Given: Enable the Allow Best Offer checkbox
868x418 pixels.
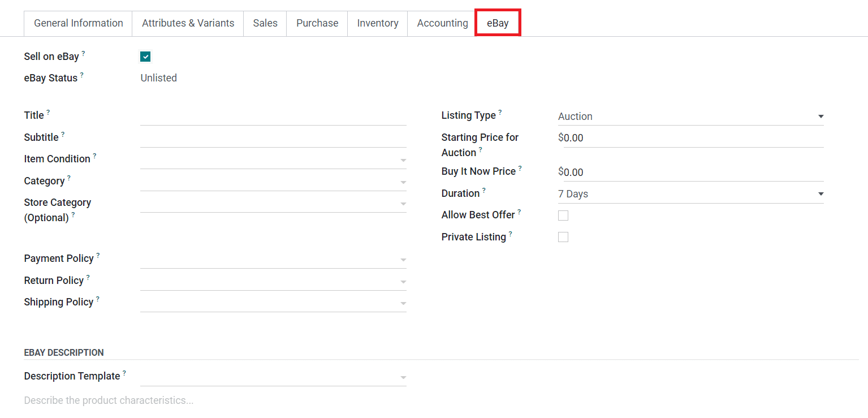Looking at the screenshot, I should (x=563, y=216).
